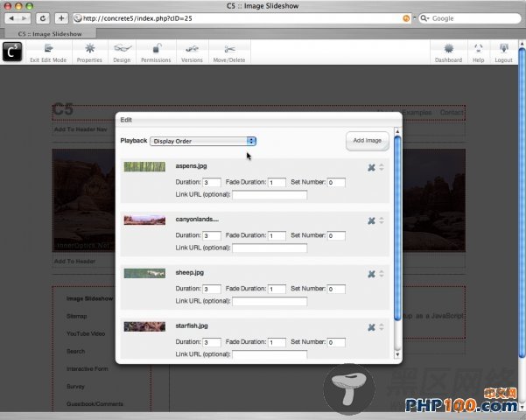Click the reorder arrows for canyonlands image
526x420 pixels.
(x=382, y=220)
